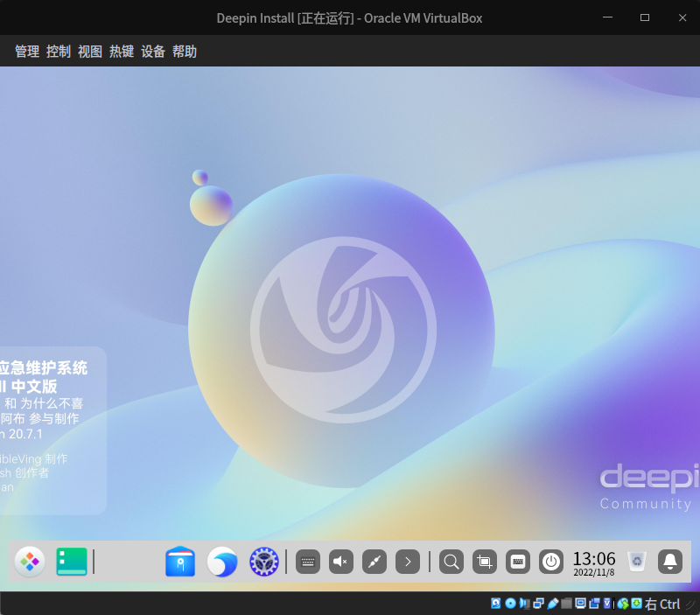Open the trash bin in the dock
The height and width of the screenshot is (615, 700).
coord(637,562)
